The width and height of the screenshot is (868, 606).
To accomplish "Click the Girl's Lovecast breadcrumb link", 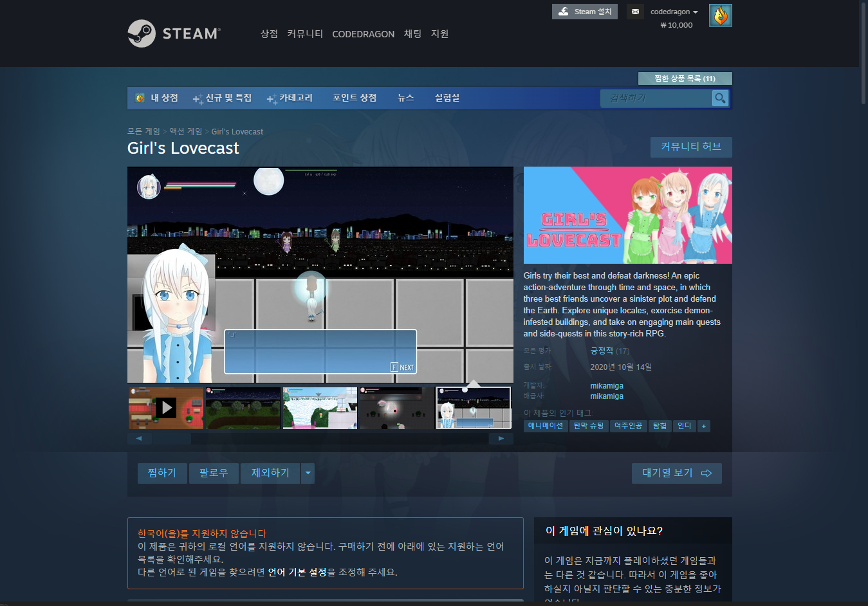I will pyautogui.click(x=237, y=131).
